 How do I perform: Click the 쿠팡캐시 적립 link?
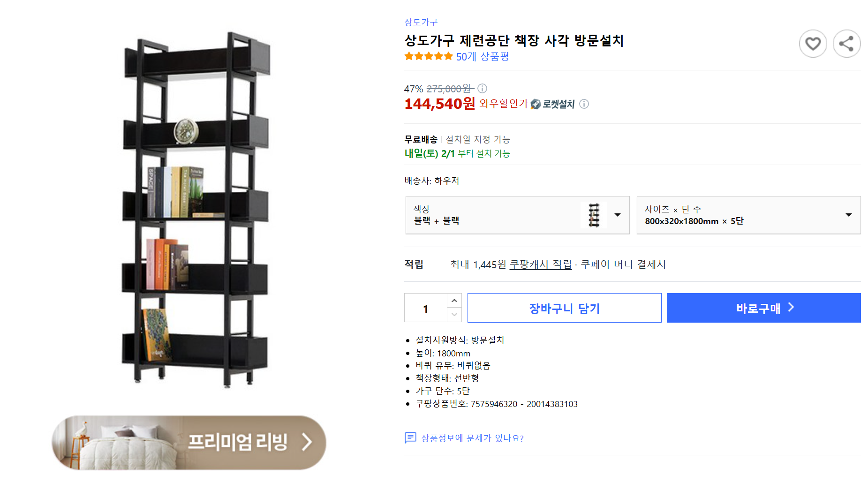tap(541, 264)
